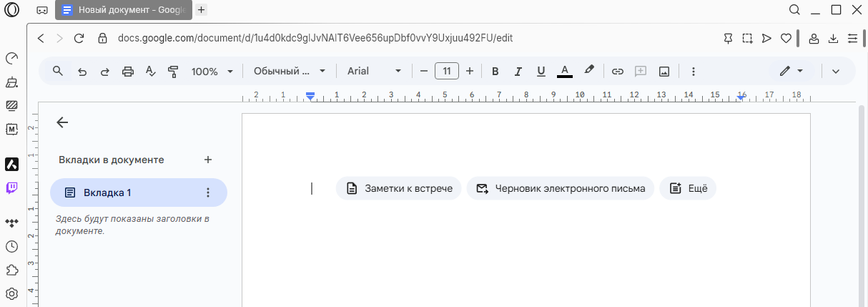This screenshot has height=307, width=868.
Task: Go forward in browser navigation
Action: coord(60,38)
